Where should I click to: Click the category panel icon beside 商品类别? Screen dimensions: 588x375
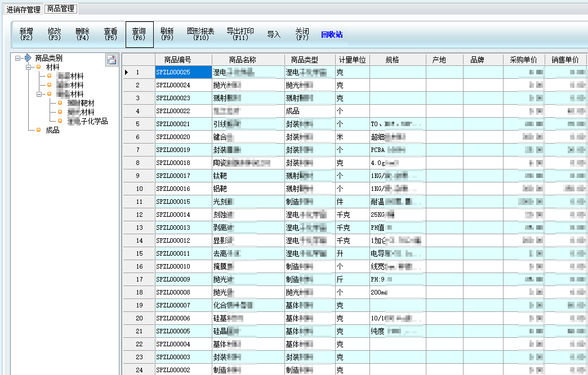(x=111, y=60)
